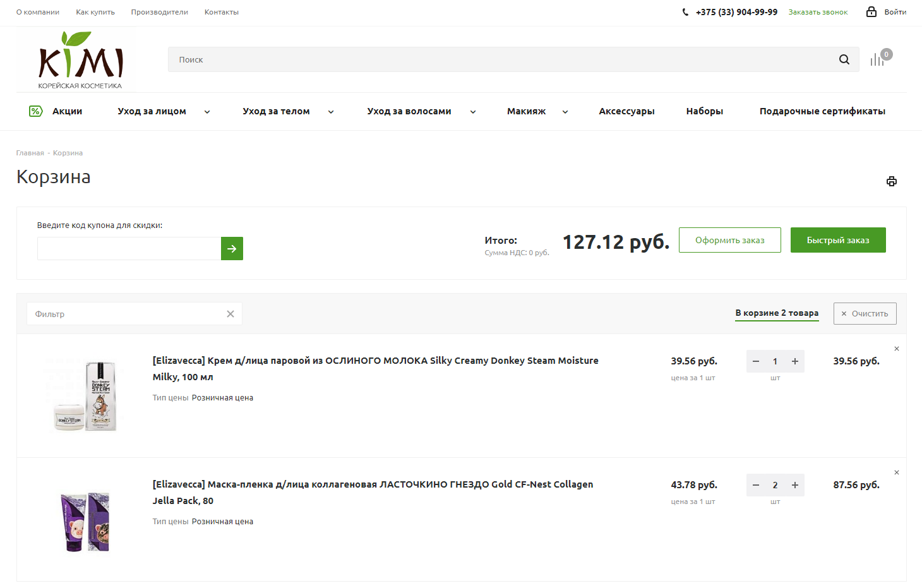This screenshot has width=922, height=588.
Task: Click the 43.78 руб. unit price
Action: pyautogui.click(x=694, y=485)
